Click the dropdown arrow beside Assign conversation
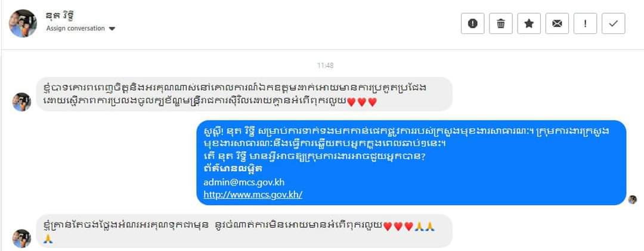Image resolution: width=644 pixels, height=251 pixels. (112, 29)
